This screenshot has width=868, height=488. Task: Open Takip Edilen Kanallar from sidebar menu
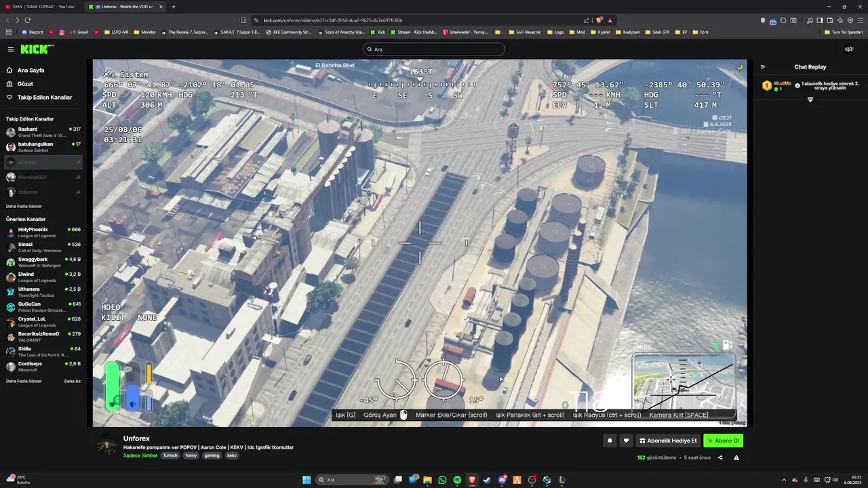tap(45, 98)
